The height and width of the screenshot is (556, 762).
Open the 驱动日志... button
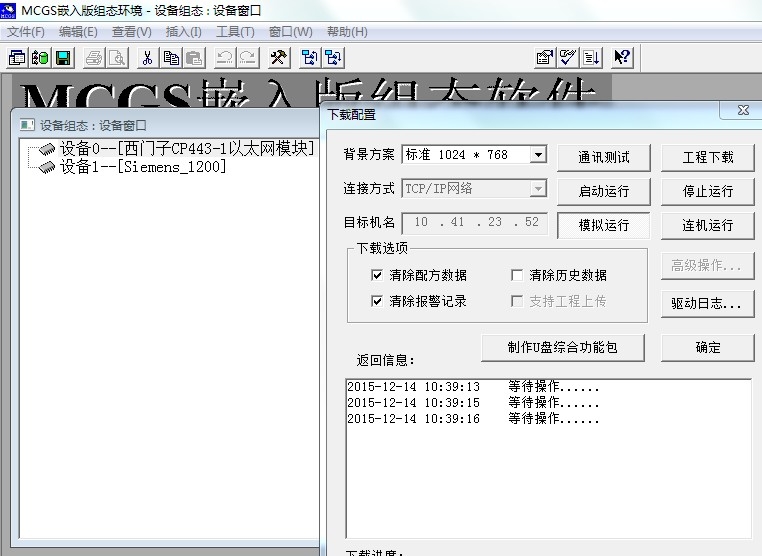click(708, 304)
